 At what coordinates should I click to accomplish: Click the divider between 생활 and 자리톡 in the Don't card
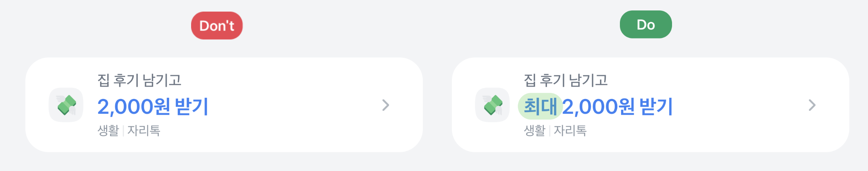click(x=123, y=131)
